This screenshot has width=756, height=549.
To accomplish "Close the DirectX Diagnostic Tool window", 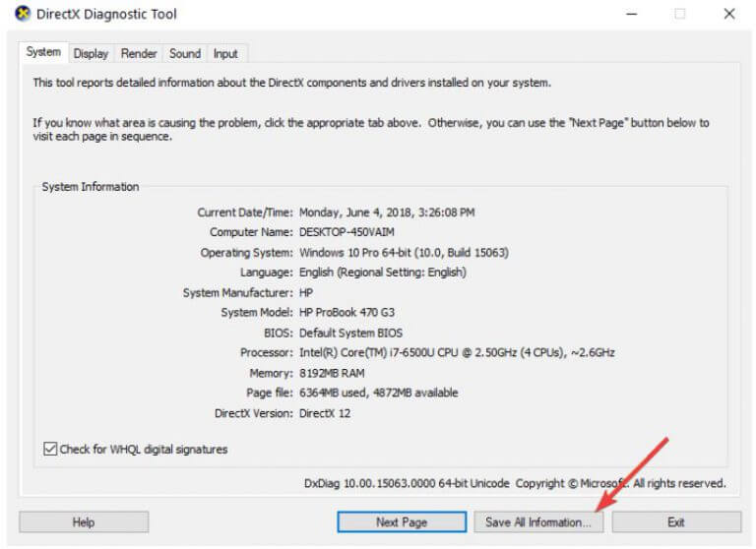I will 729,14.
